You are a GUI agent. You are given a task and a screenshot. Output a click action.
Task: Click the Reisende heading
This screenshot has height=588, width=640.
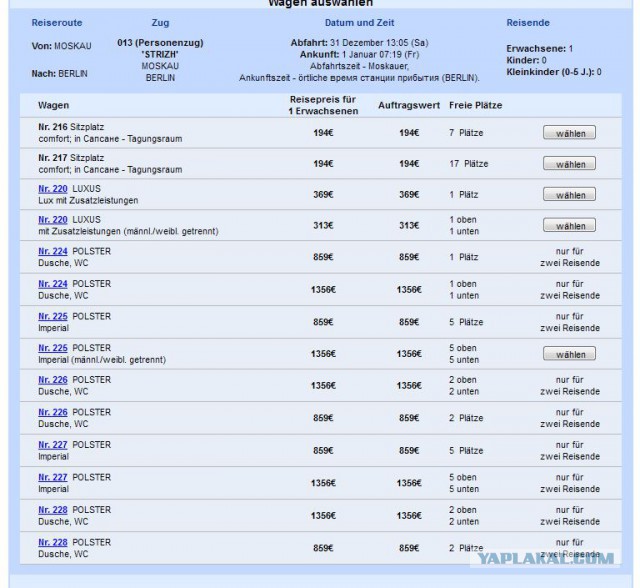528,23
